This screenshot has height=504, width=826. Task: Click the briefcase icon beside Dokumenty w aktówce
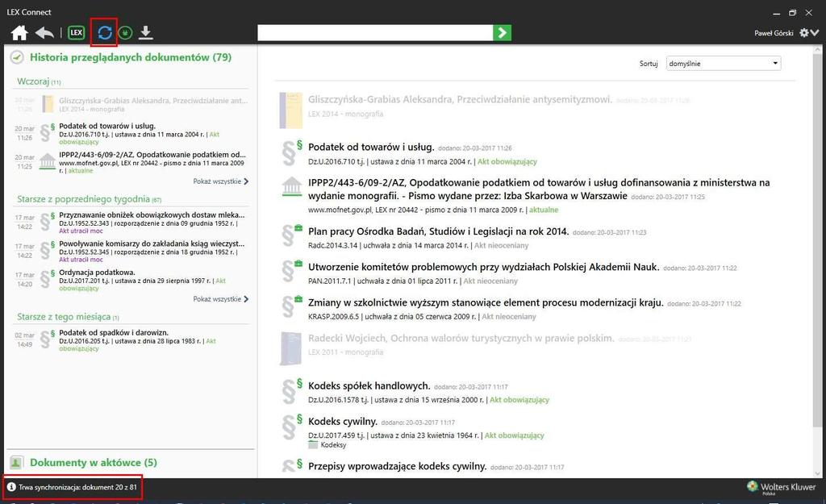16,462
